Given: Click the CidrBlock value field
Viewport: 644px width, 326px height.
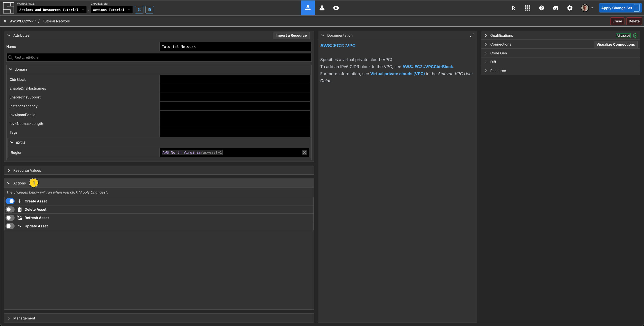Looking at the screenshot, I should [x=235, y=80].
